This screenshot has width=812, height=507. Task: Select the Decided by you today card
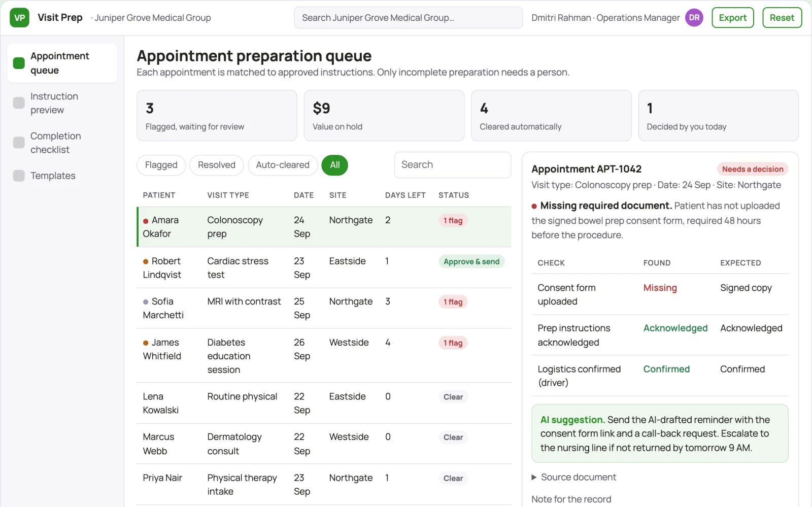pyautogui.click(x=718, y=116)
